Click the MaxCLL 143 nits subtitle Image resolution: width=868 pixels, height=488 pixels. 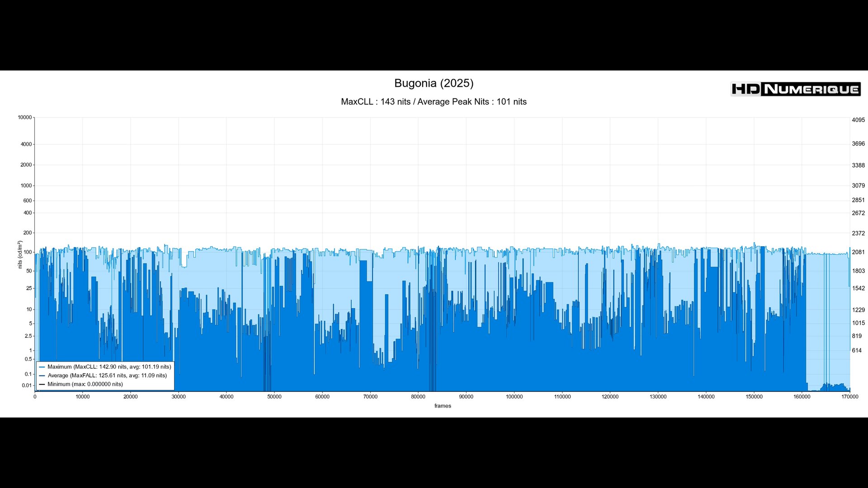(434, 102)
